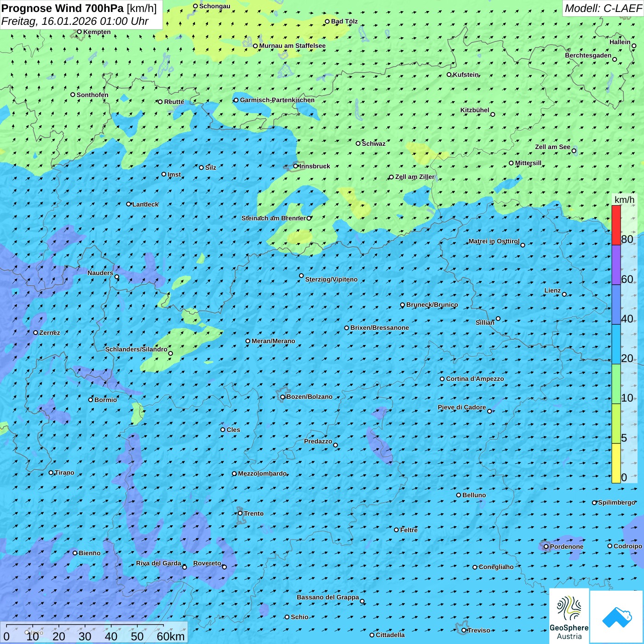Click the Zernez city marker dot
The image size is (644, 644).
(35, 333)
